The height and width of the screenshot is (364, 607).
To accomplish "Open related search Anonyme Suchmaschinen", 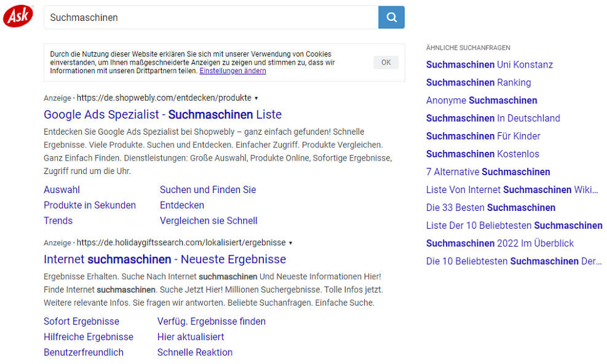I will [x=482, y=100].
